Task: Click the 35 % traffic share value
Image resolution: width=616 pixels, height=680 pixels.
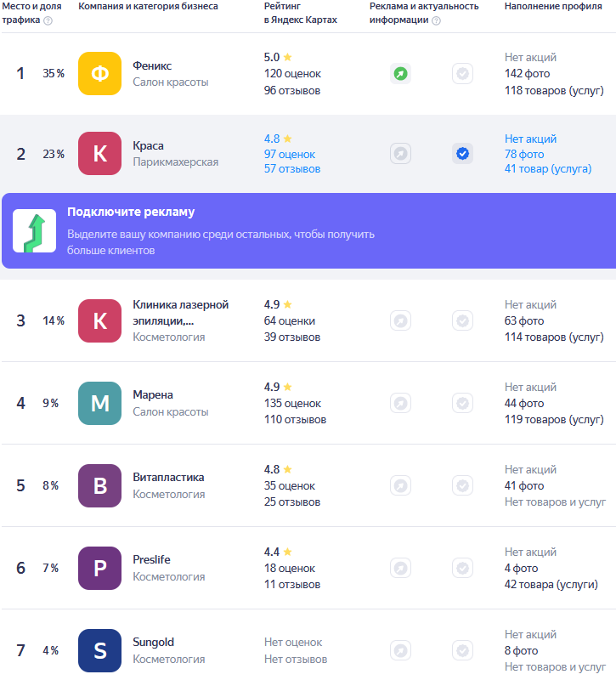Action: [x=54, y=74]
